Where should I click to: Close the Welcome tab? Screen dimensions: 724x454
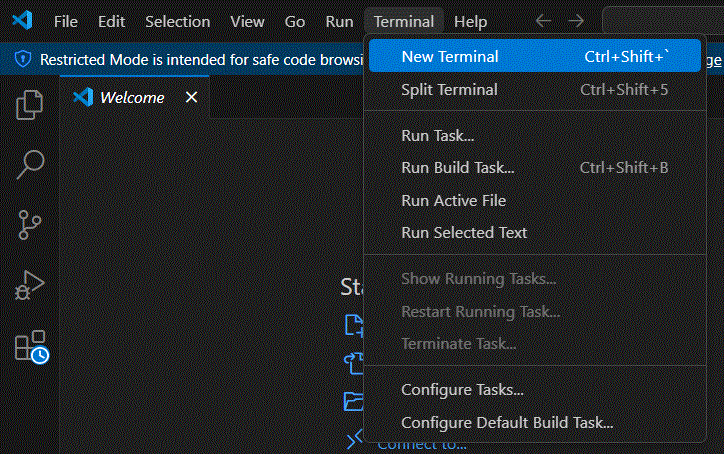click(x=192, y=97)
